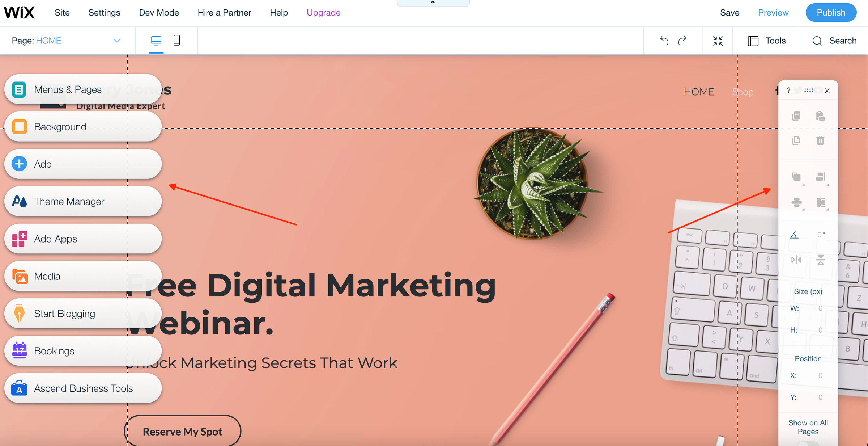Click the paste icon in editor toolbar

click(820, 116)
